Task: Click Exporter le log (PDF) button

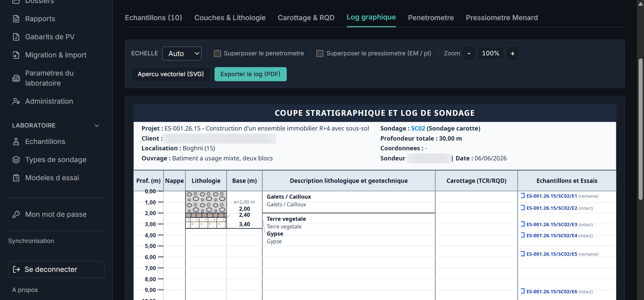Action: (x=250, y=74)
